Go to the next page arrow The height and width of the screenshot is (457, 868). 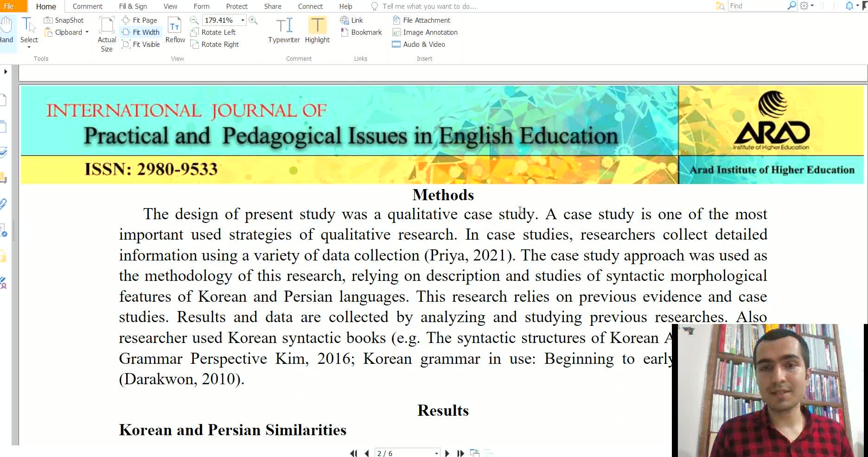click(x=447, y=453)
